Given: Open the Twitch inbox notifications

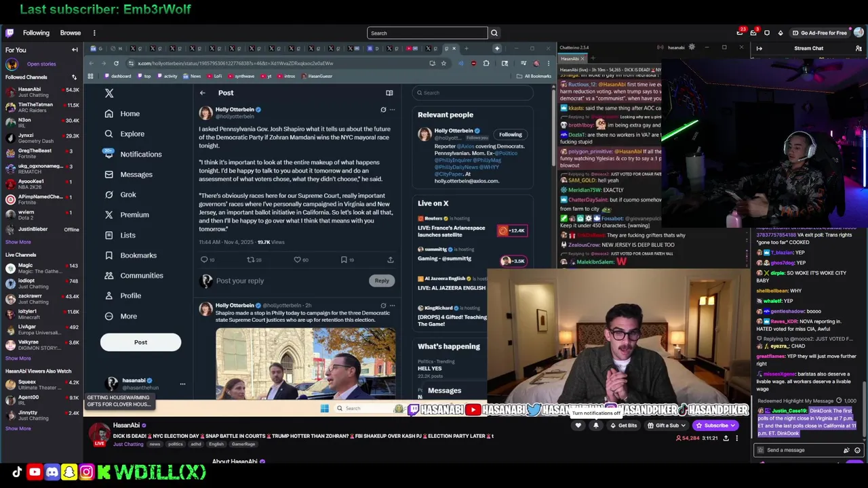Looking at the screenshot, I should 753,33.
